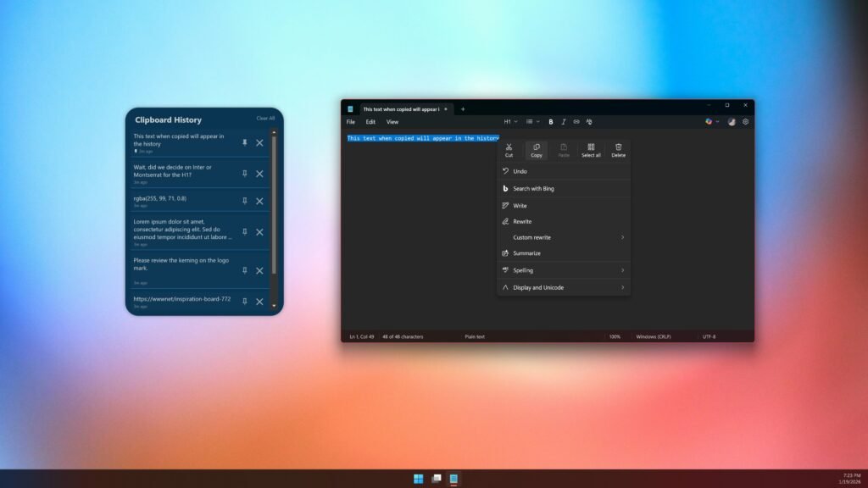This screenshot has height=488, width=868.
Task: Open the Windows Start menu
Action: (x=418, y=479)
